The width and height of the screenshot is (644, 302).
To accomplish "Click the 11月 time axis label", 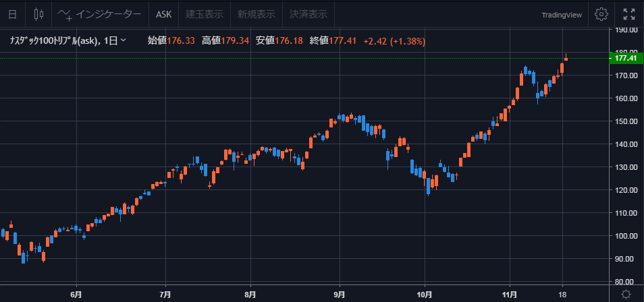I will (x=510, y=294).
